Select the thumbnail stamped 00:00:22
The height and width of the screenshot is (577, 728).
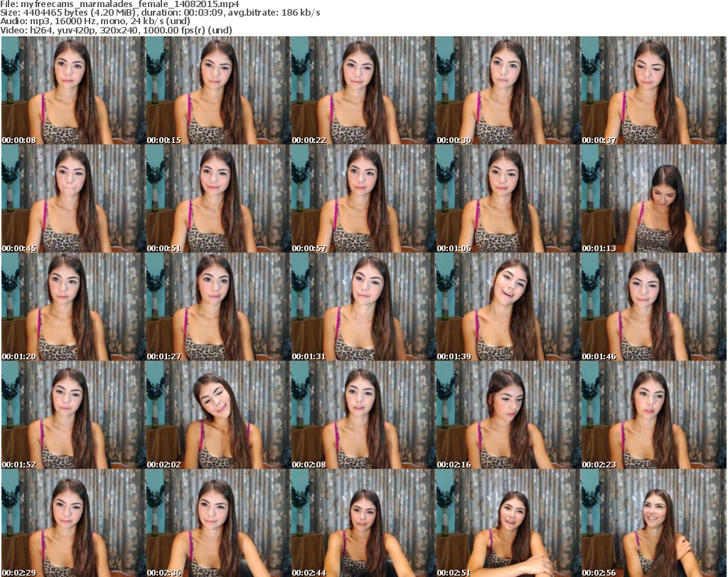(x=363, y=90)
